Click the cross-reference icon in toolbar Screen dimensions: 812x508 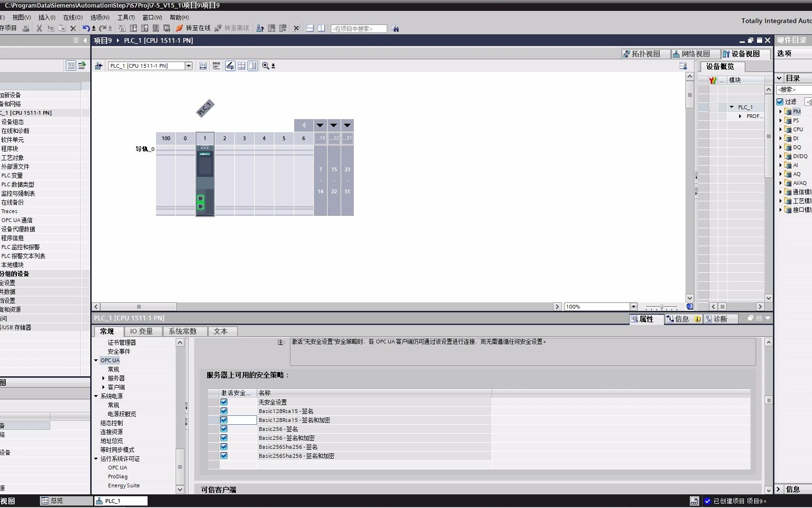pyautogui.click(x=297, y=28)
